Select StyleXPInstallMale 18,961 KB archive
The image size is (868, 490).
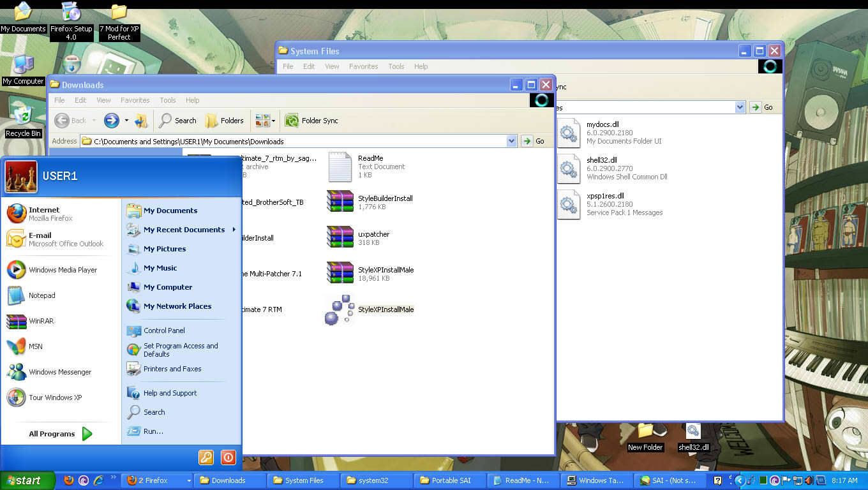pyautogui.click(x=370, y=274)
